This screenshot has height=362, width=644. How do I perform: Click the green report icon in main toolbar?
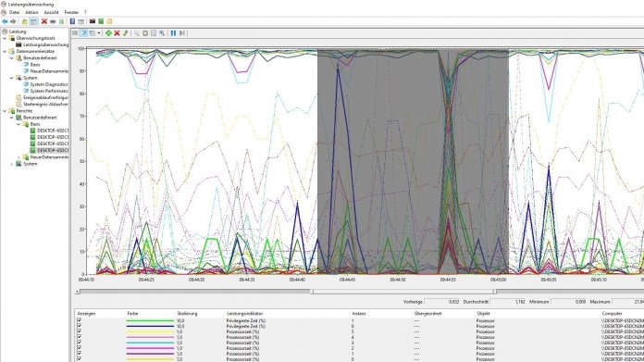coord(101,21)
